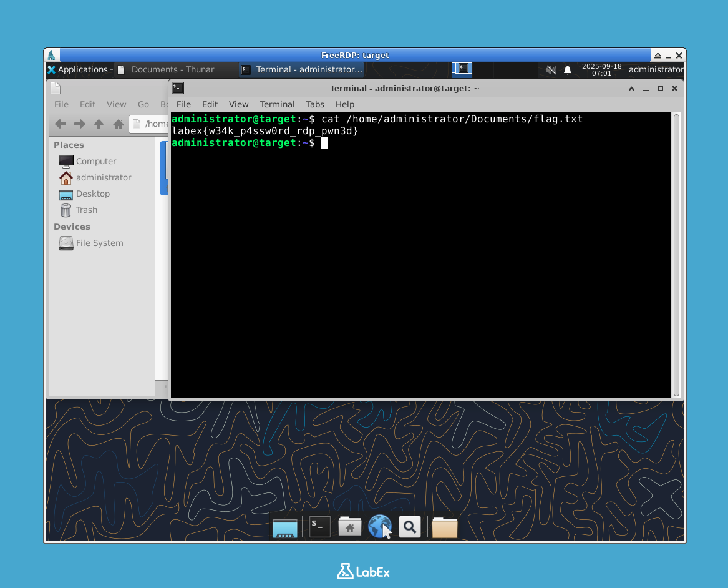Image resolution: width=728 pixels, height=588 pixels.
Task: Open the home folder icon in the dock
Action: (349, 526)
